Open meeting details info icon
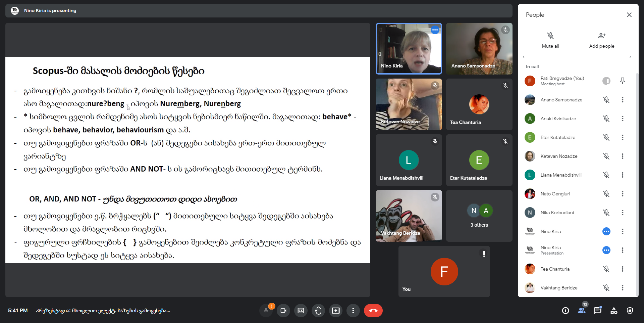The image size is (644, 323). pyautogui.click(x=566, y=311)
